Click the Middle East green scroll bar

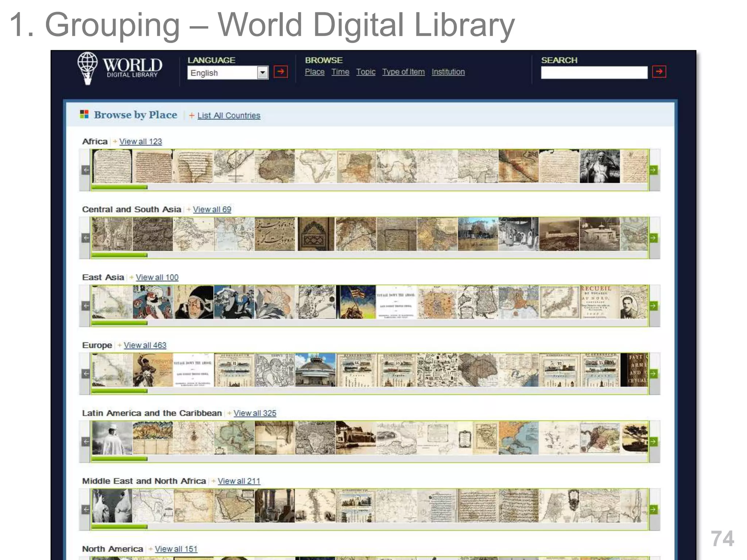pos(119,526)
